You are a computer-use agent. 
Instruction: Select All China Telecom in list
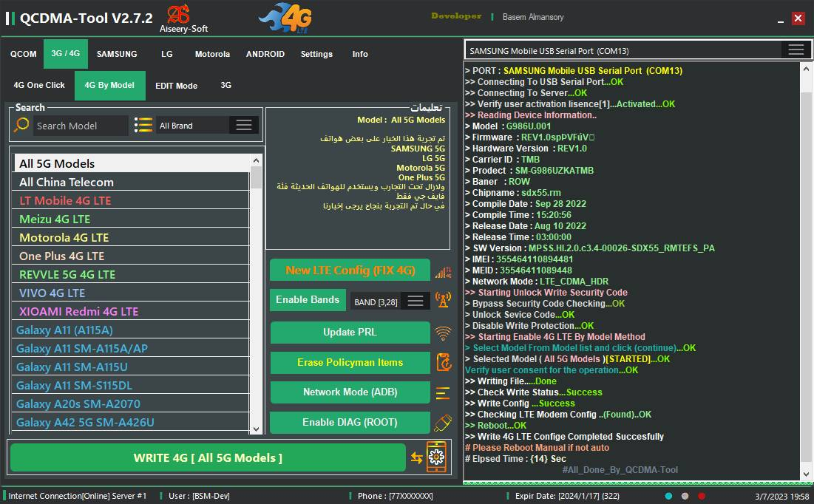[x=131, y=183]
